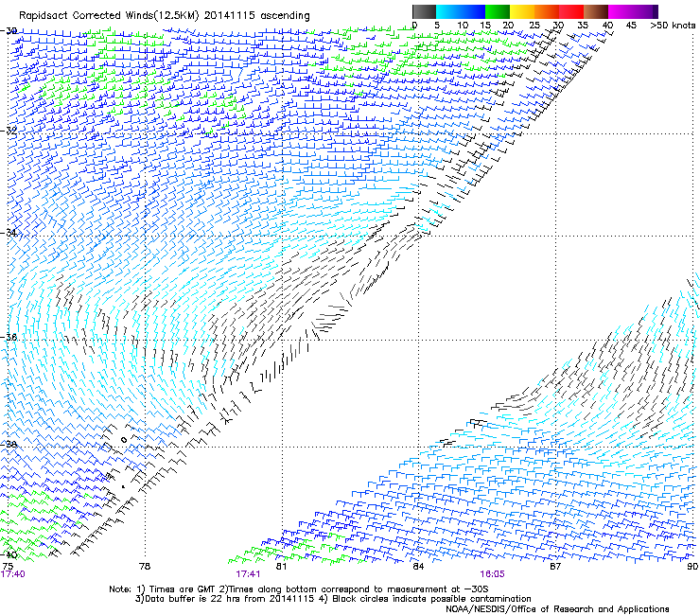The height and width of the screenshot is (615, 700).
Task: Click latitude axis label '-32'
Action: [9, 131]
